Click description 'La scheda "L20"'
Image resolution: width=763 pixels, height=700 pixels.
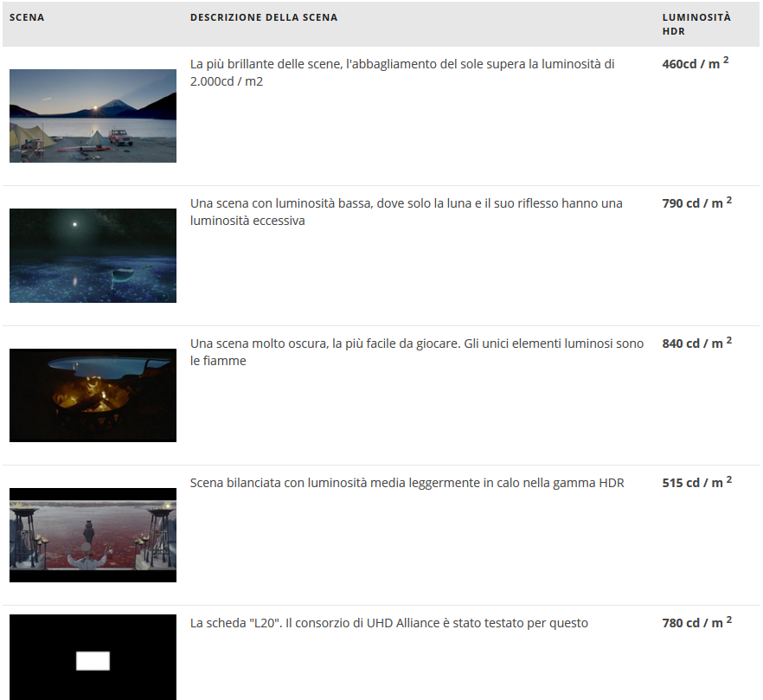tap(388, 623)
